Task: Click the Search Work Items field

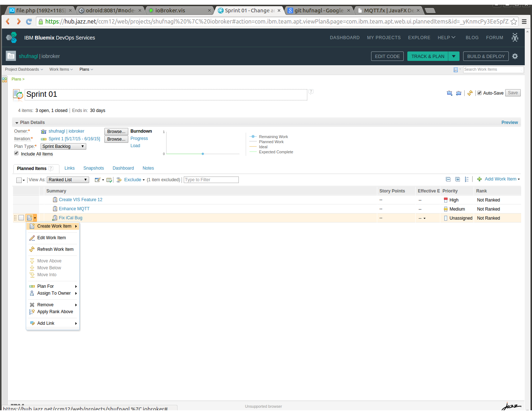Action: click(494, 70)
